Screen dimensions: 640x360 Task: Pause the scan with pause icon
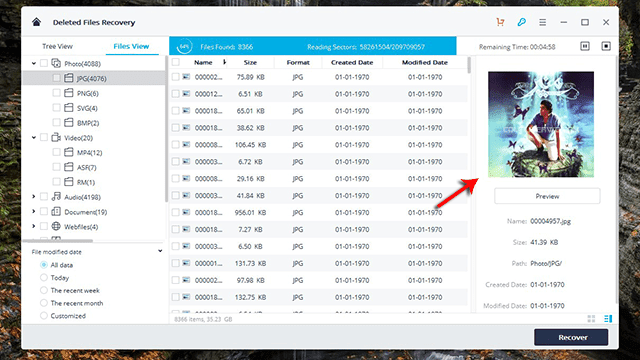[x=585, y=46]
